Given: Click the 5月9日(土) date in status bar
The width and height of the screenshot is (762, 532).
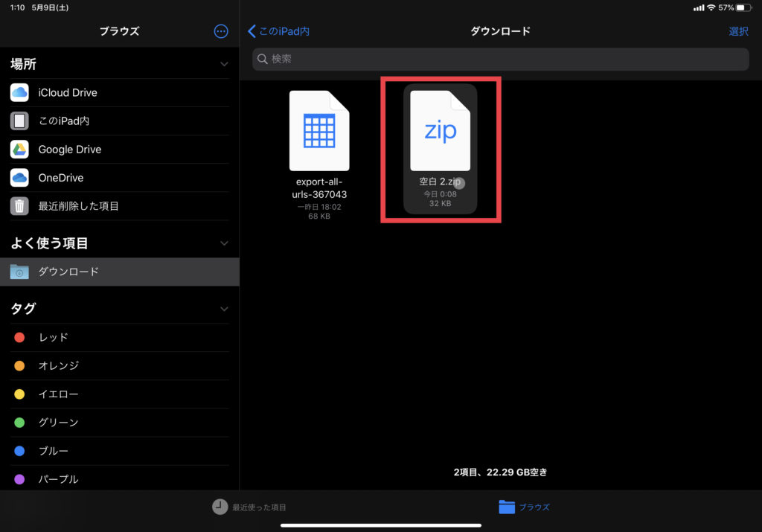Looking at the screenshot, I should click(50, 7).
